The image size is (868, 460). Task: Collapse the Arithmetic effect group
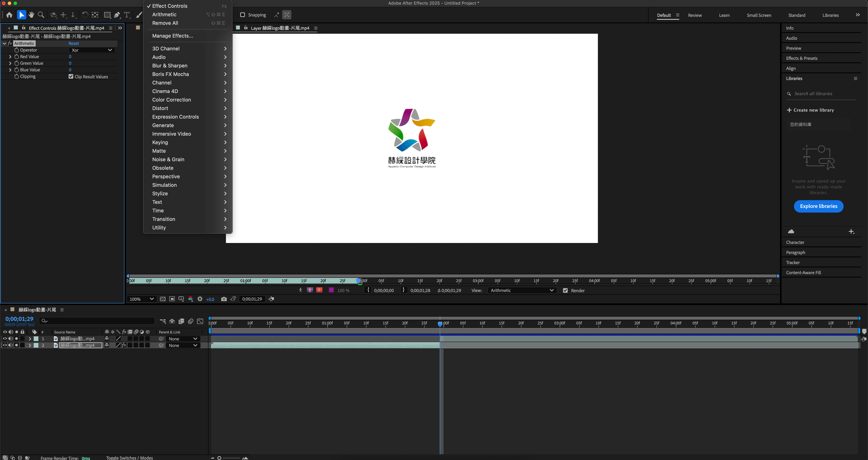4,43
